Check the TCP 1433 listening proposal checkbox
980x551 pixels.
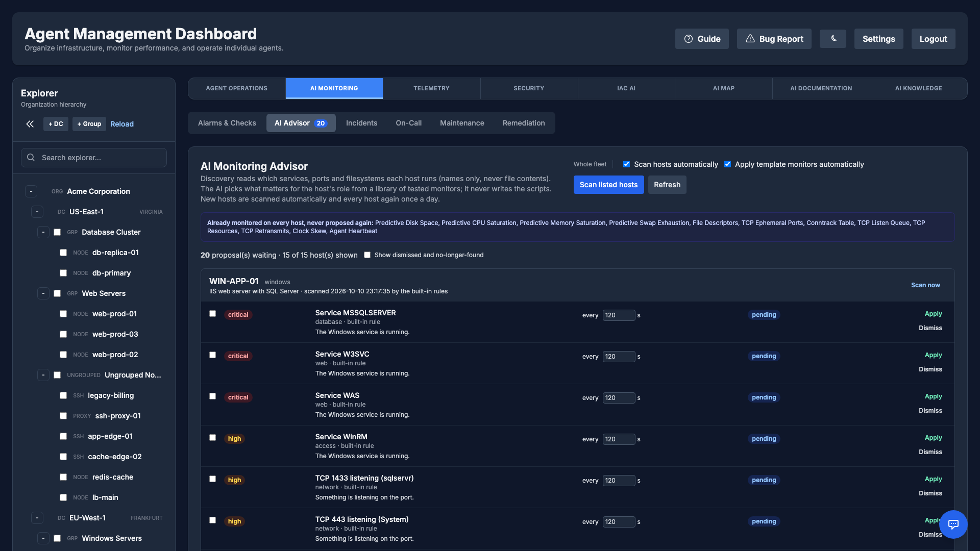coord(212,479)
